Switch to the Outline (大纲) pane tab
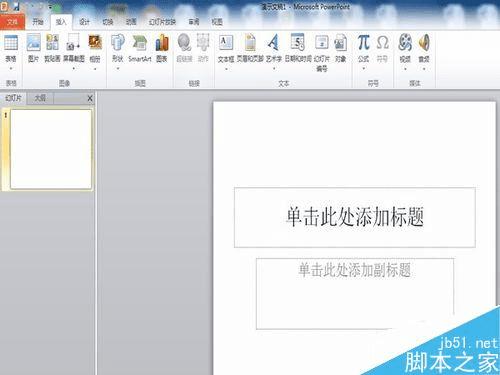500x375 pixels. pyautogui.click(x=40, y=98)
